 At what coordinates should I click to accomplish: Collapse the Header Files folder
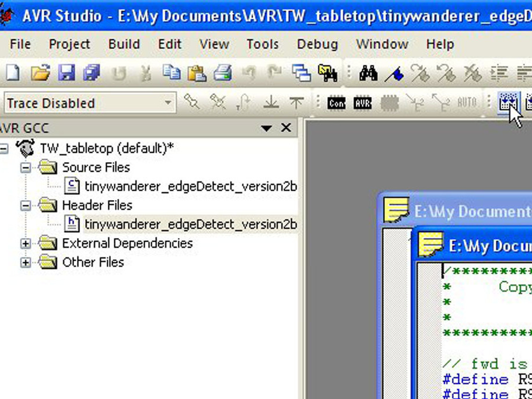pos(26,205)
